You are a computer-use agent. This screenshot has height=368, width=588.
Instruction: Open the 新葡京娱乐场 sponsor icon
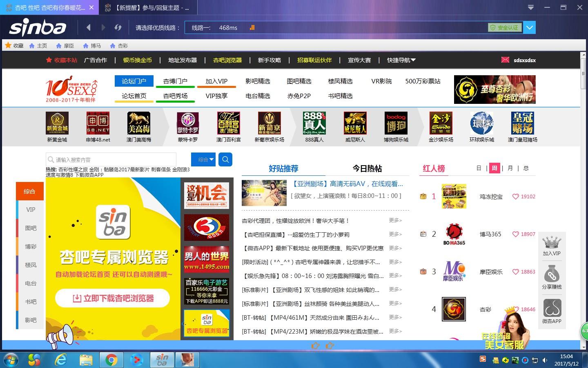(x=269, y=123)
